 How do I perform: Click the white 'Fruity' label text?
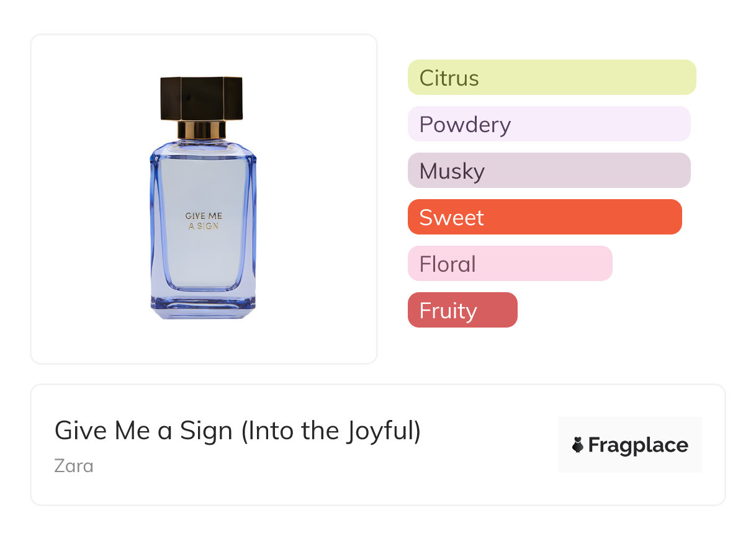click(x=448, y=311)
